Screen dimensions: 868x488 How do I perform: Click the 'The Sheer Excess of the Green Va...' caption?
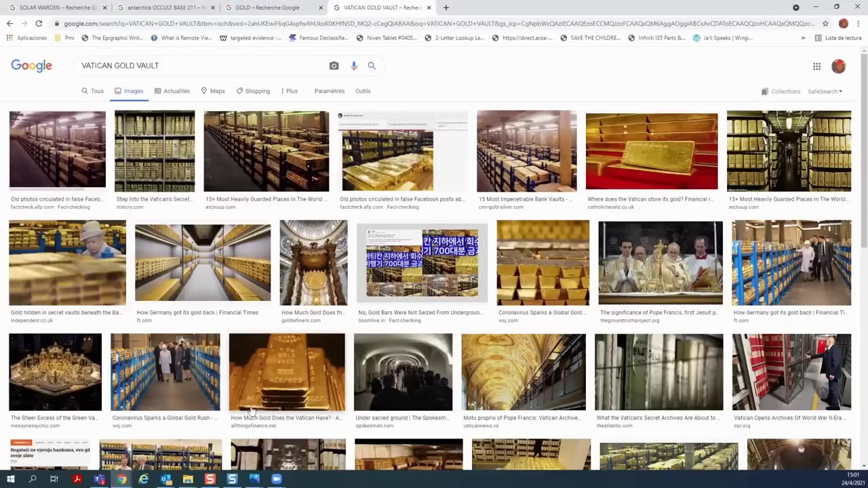[x=54, y=418]
